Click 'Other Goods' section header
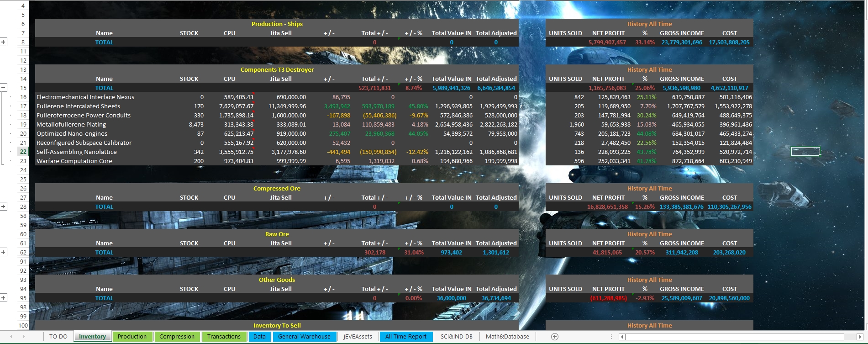 pos(277,280)
